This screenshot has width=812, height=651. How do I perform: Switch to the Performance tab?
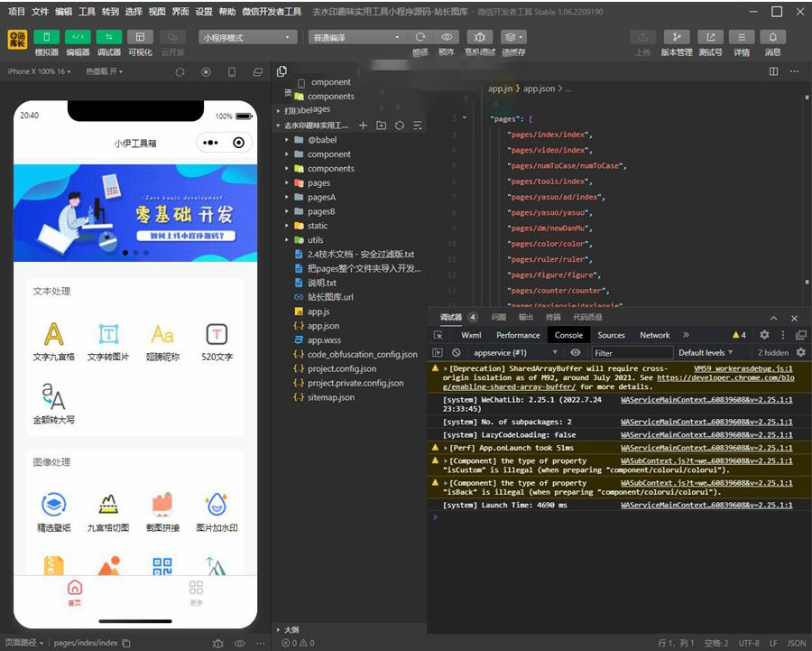(518, 335)
